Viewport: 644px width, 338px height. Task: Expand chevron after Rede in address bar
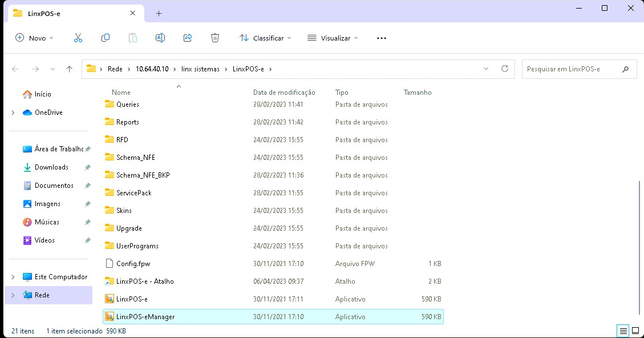(129, 69)
